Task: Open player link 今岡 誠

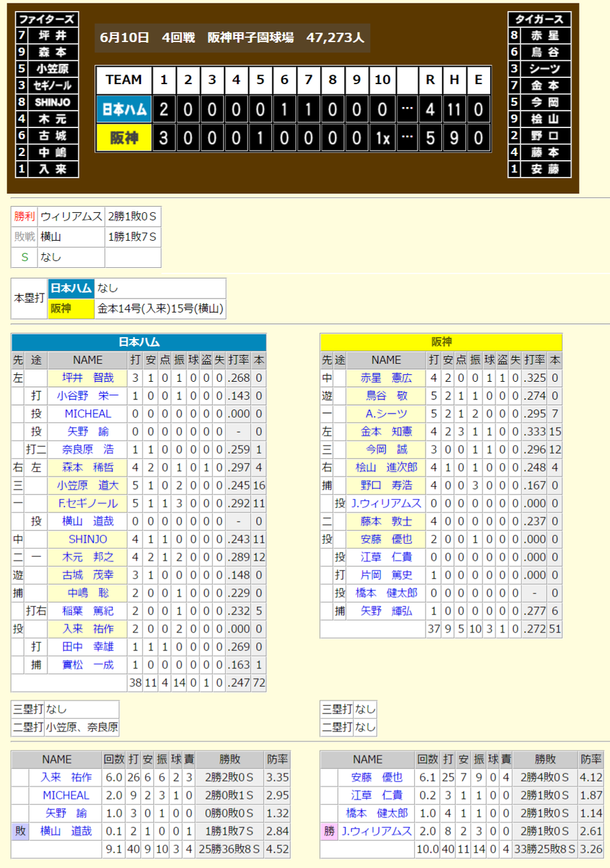Action: [x=386, y=450]
